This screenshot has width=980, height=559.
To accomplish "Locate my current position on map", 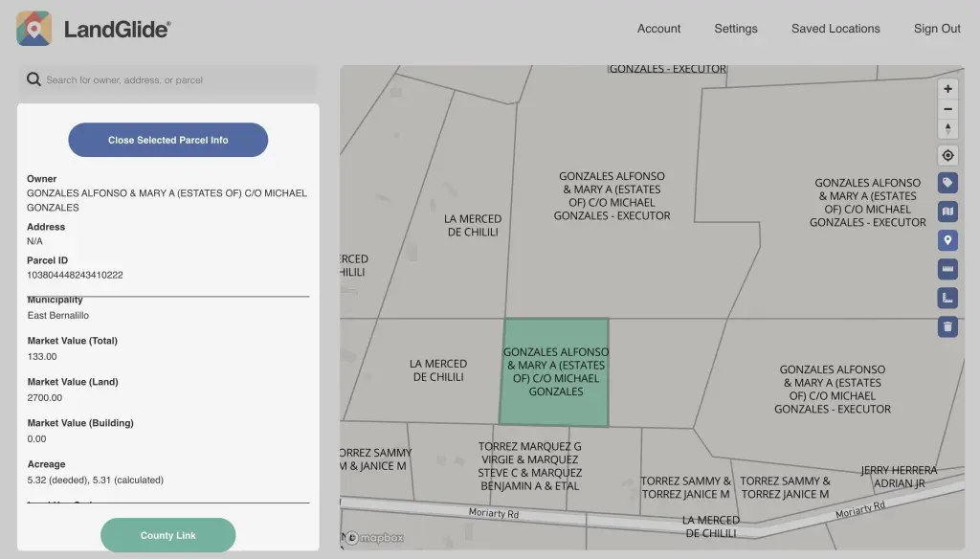I will (947, 155).
